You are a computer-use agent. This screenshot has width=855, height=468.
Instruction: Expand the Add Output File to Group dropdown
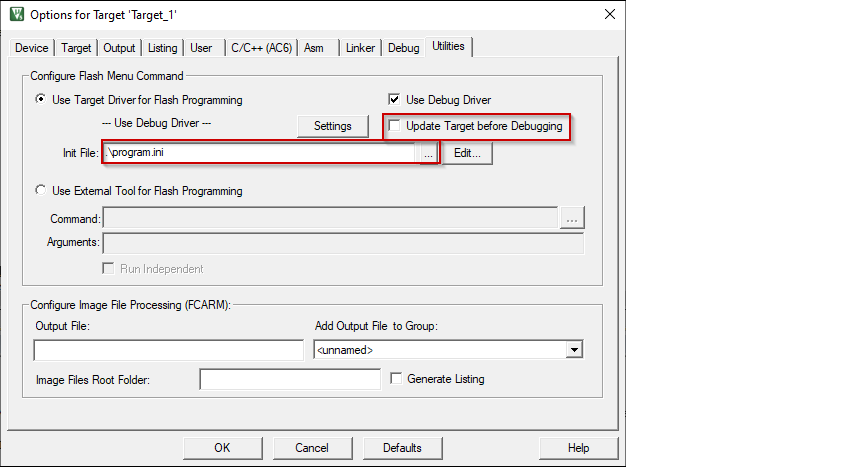tap(574, 350)
